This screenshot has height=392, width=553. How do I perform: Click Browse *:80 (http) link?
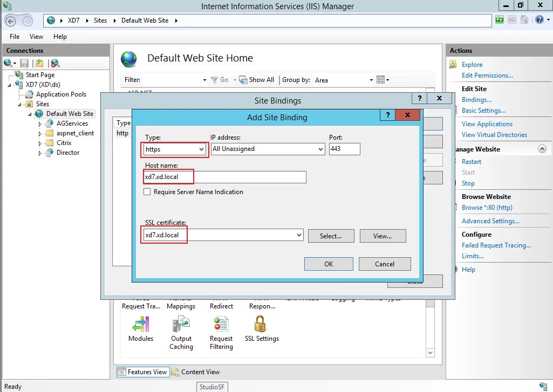click(x=487, y=208)
